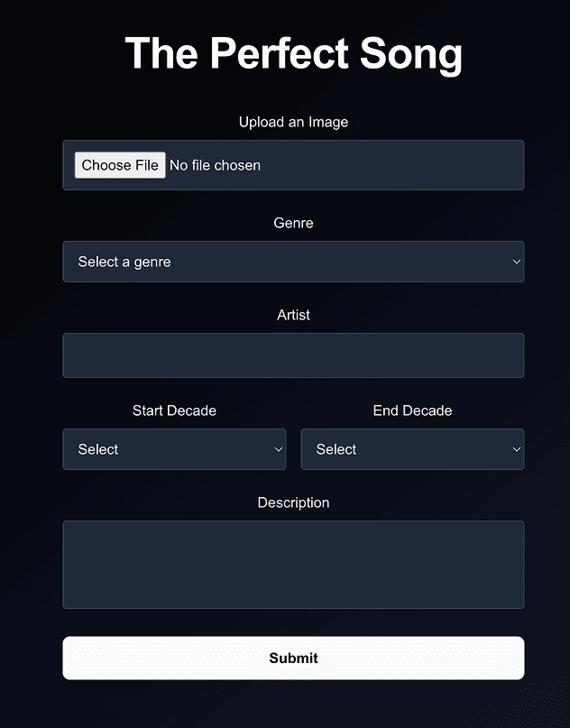Click the Choose File button

(x=120, y=165)
